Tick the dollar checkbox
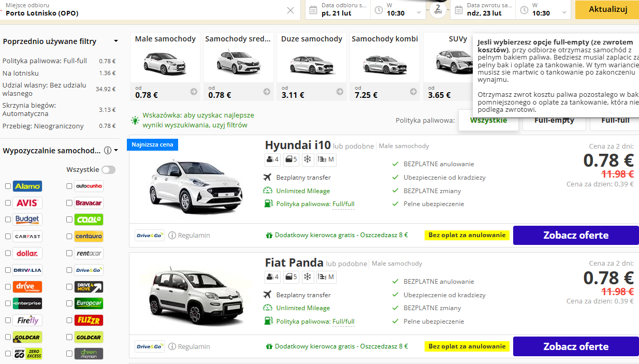639x364 pixels. [8, 253]
